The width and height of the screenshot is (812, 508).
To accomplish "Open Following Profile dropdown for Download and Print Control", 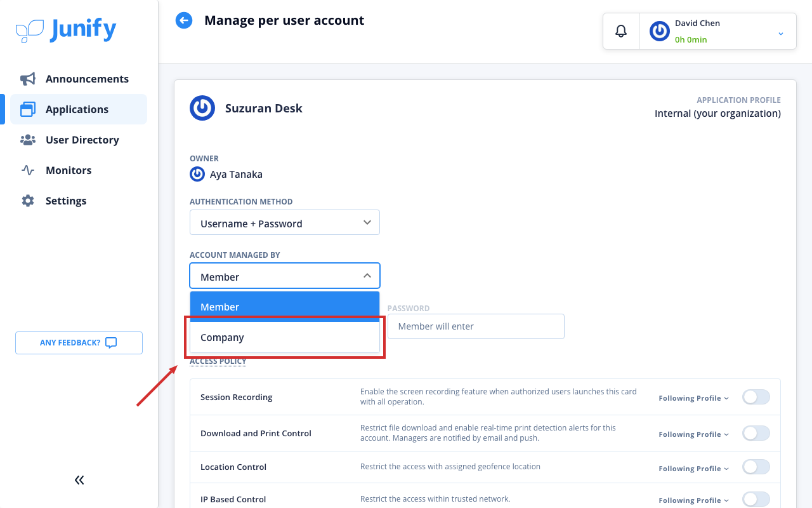I will pyautogui.click(x=694, y=434).
